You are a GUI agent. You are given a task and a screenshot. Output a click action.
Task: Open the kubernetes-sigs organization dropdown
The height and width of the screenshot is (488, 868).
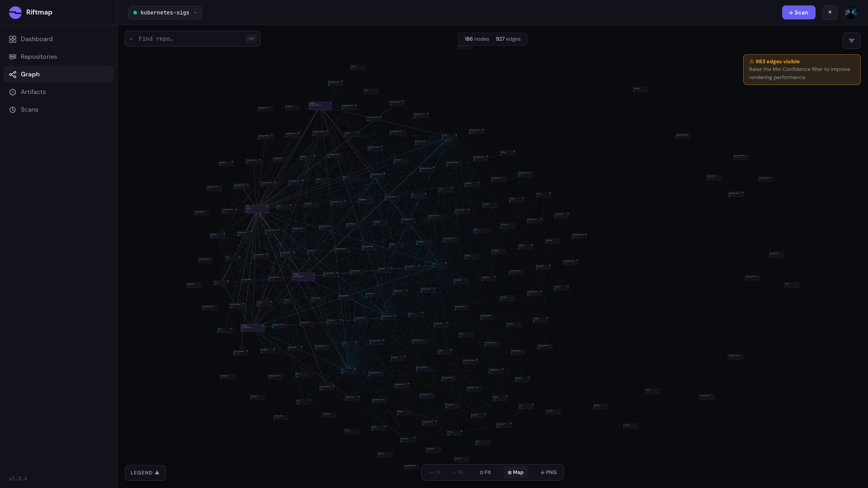pyautogui.click(x=165, y=13)
